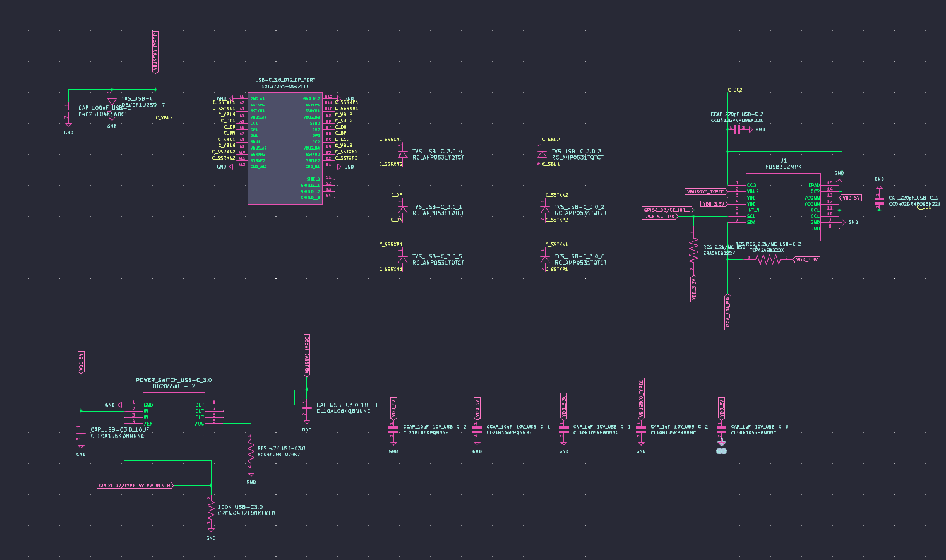946x560 pixels.
Task: Select the BD2065AFJ-E2 power switch symbol
Action: pos(174,414)
